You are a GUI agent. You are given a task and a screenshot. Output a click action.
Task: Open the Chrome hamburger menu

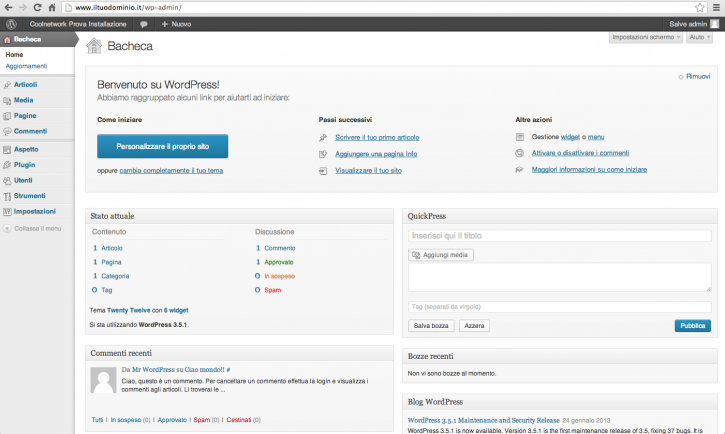pyautogui.click(x=716, y=7)
